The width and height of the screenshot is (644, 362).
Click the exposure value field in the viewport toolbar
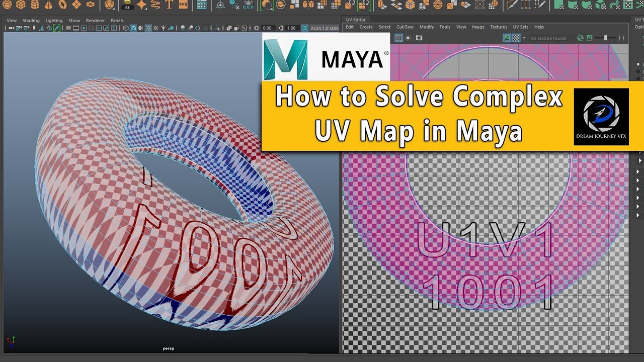267,29
